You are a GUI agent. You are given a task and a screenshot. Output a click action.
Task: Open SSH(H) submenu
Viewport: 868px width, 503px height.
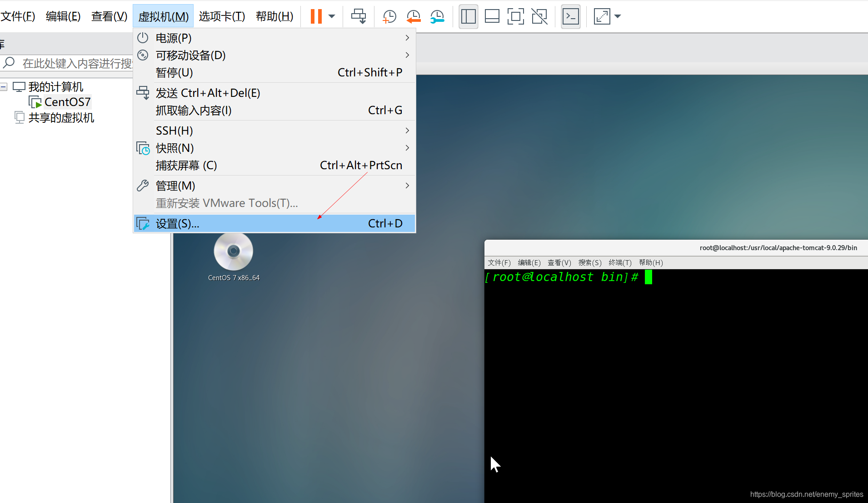[274, 131]
